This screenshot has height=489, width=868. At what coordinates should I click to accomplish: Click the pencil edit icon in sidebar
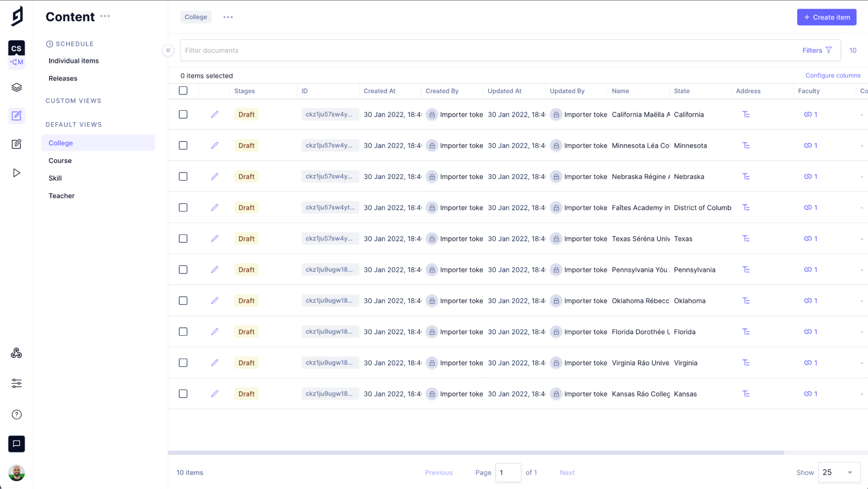coord(16,116)
